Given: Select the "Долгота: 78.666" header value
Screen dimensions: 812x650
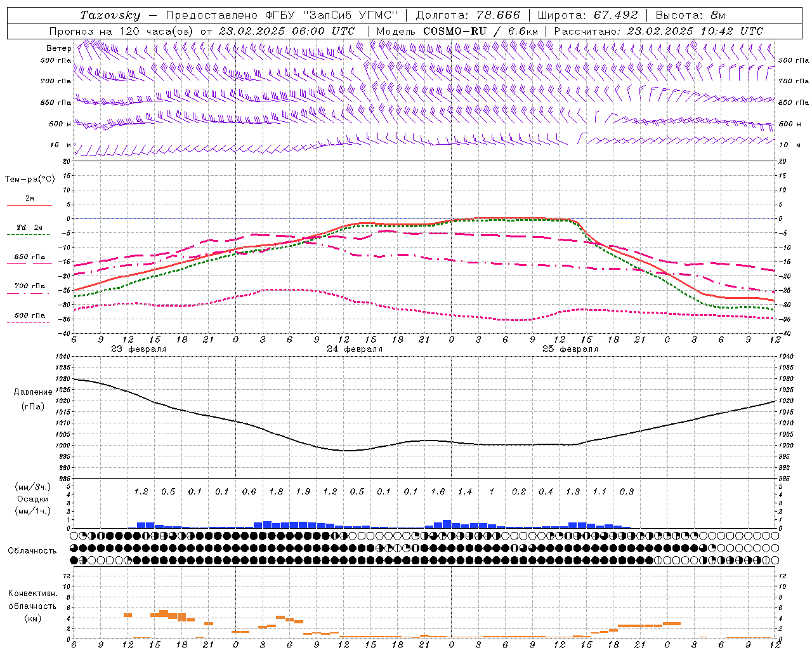Looking at the screenshot, I should [468, 15].
